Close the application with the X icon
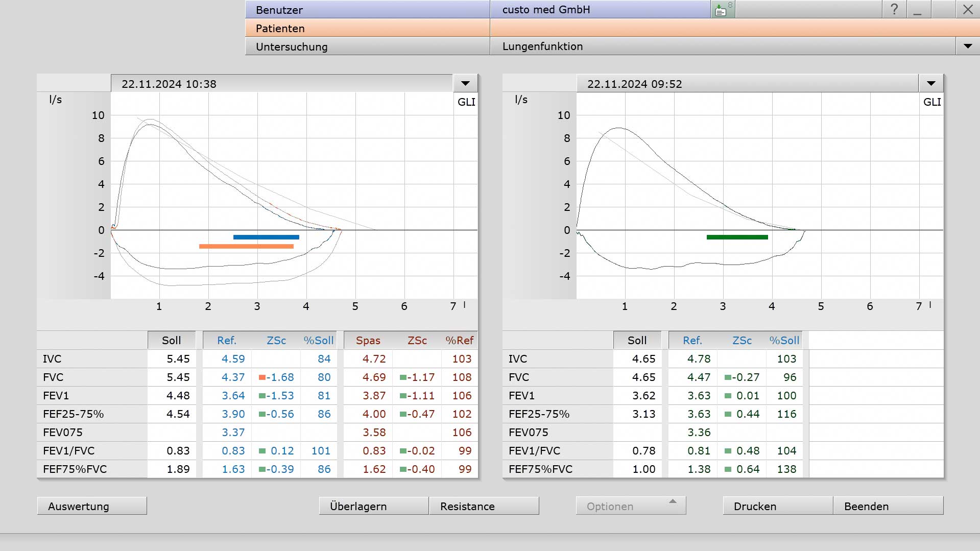The image size is (980, 551). click(968, 9)
